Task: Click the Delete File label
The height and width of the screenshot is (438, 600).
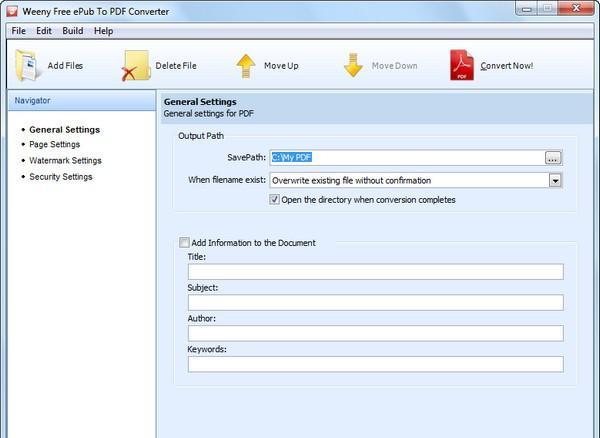Action: [x=176, y=66]
